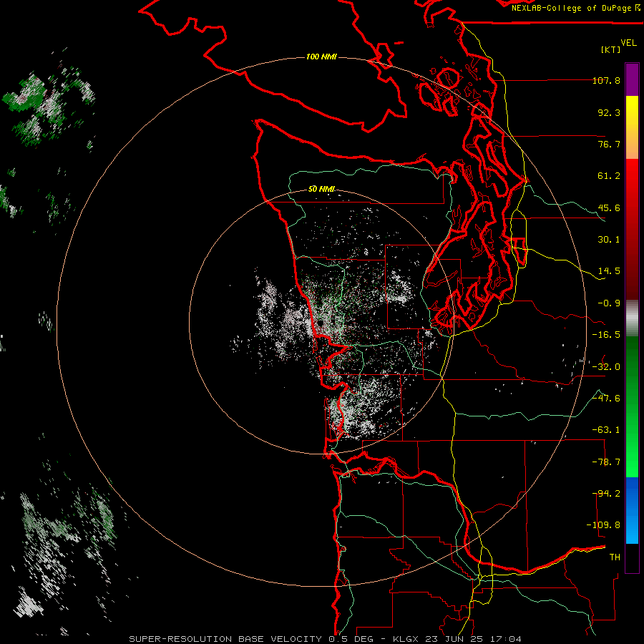Select the -94.2 velocity scale value

point(606,494)
